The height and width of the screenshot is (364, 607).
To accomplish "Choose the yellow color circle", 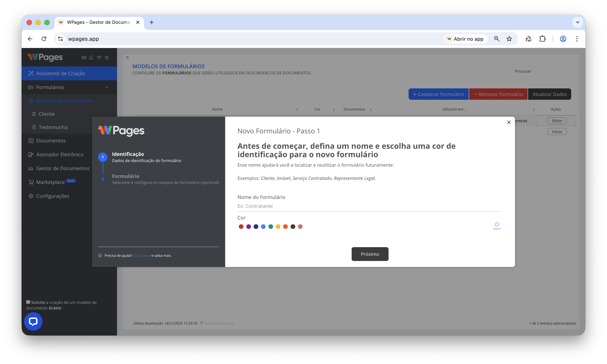I will click(278, 227).
